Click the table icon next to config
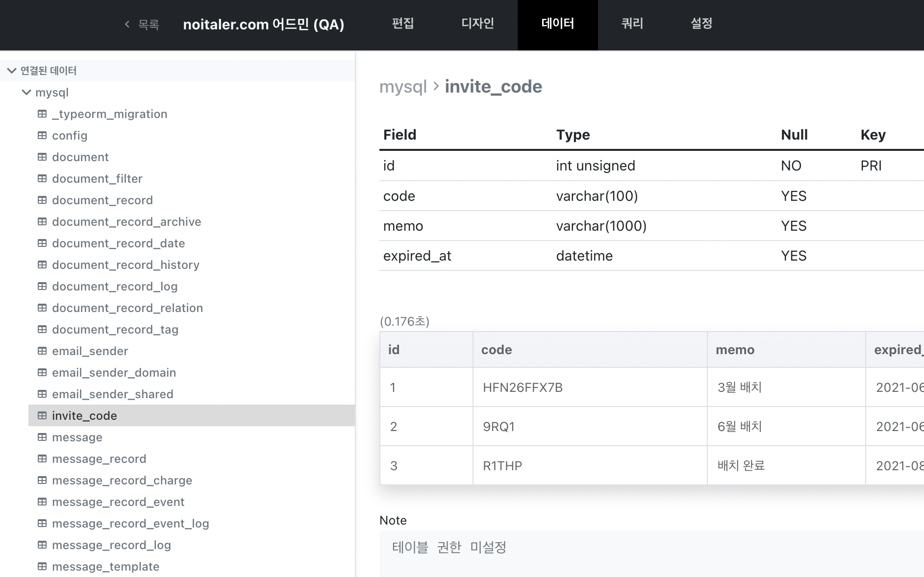The image size is (924, 577). pyautogui.click(x=42, y=136)
